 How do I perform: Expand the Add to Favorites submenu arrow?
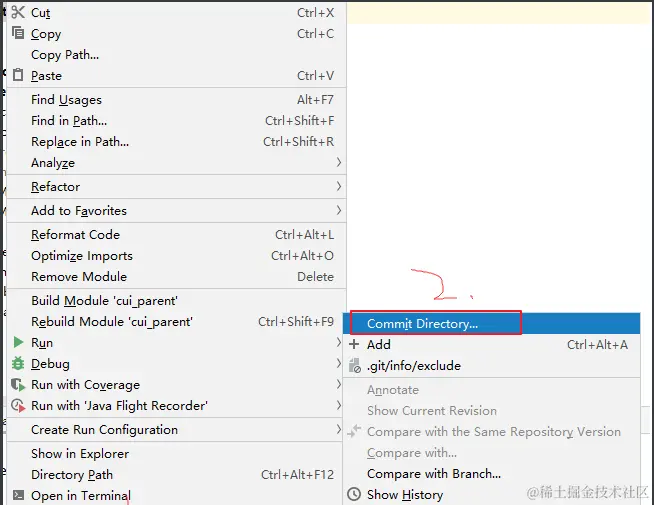pyautogui.click(x=339, y=210)
